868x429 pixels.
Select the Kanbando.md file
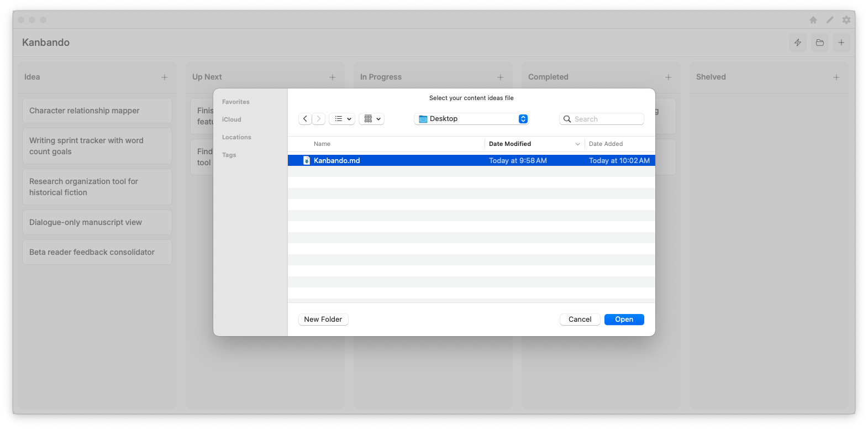pos(337,161)
